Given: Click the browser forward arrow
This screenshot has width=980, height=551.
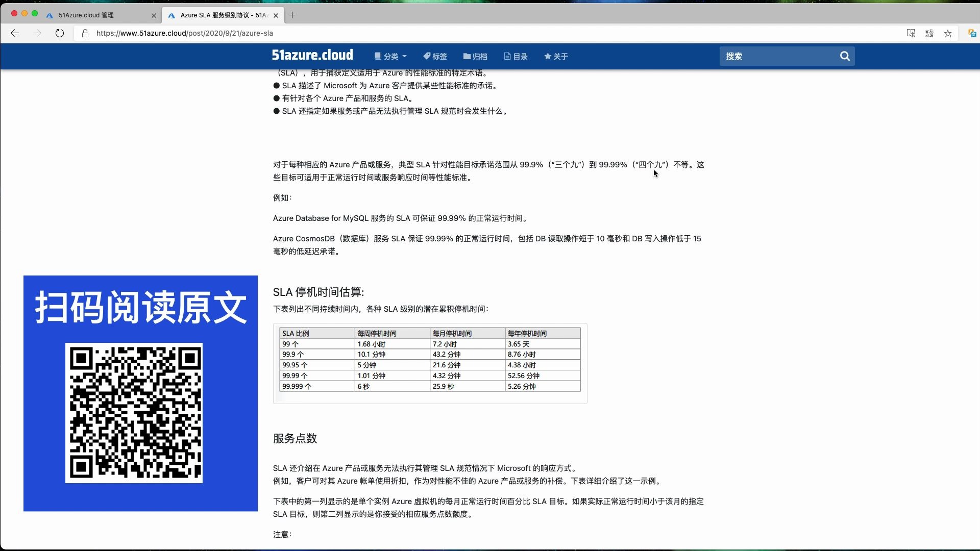Looking at the screenshot, I should pyautogui.click(x=37, y=33).
